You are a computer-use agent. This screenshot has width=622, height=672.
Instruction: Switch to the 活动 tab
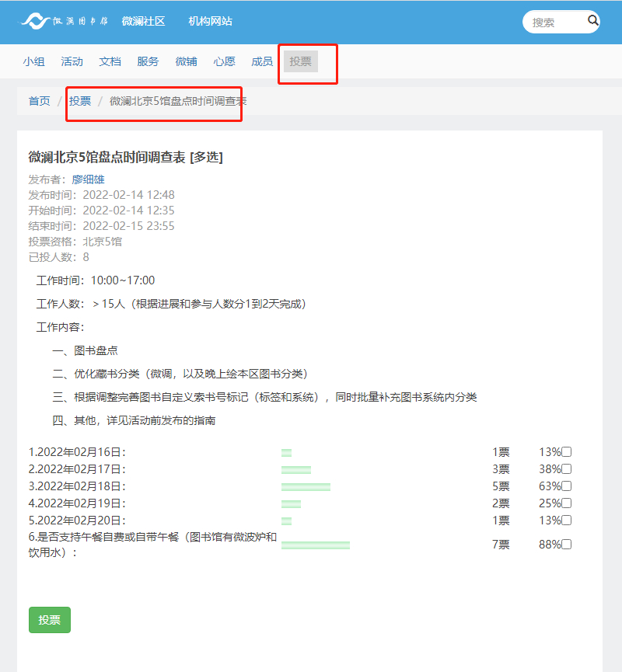pos(72,61)
